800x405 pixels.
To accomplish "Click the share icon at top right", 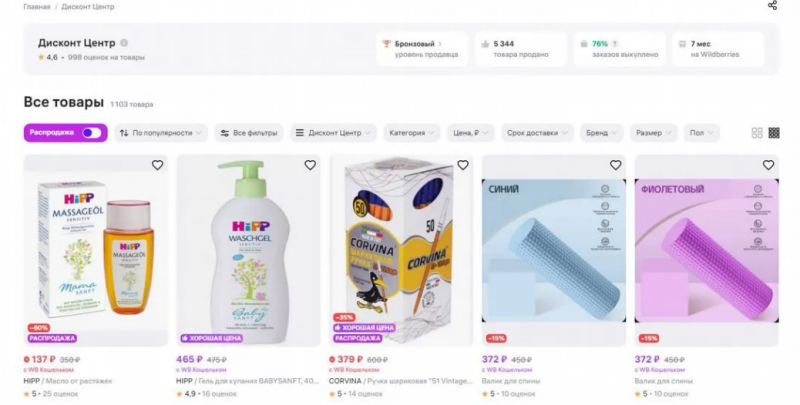I will 772,6.
